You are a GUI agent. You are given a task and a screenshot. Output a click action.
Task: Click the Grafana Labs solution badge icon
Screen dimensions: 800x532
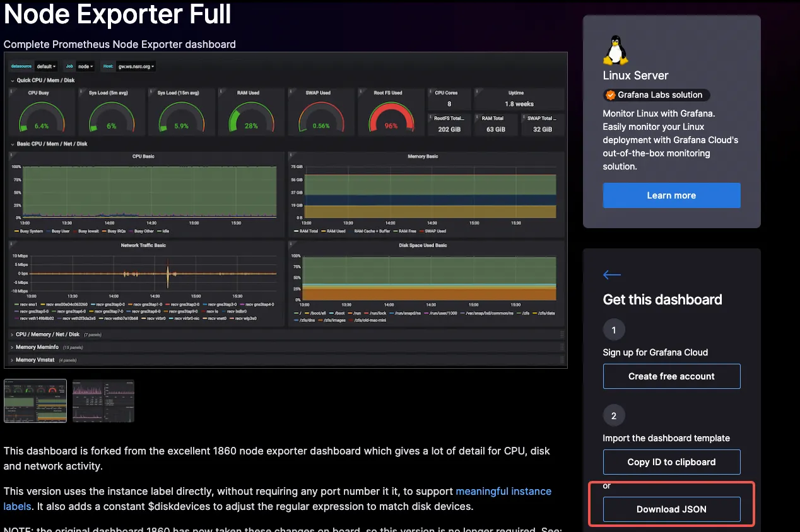click(610, 95)
